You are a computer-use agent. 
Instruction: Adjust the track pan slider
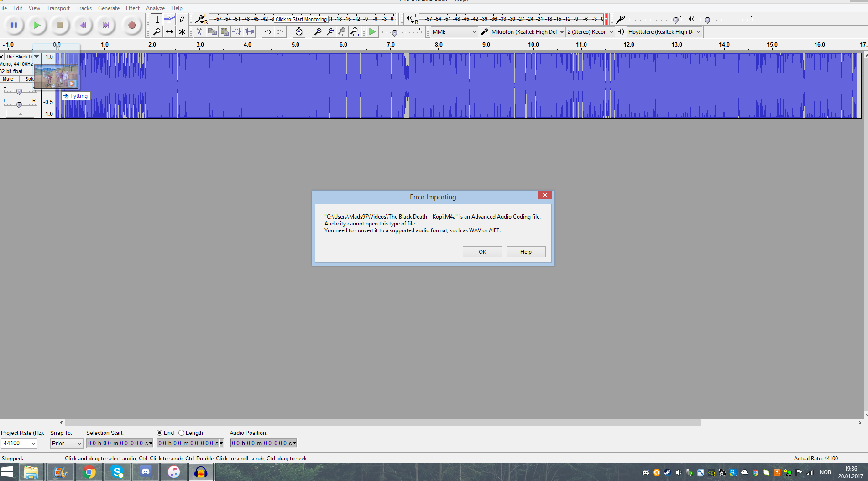tap(19, 105)
